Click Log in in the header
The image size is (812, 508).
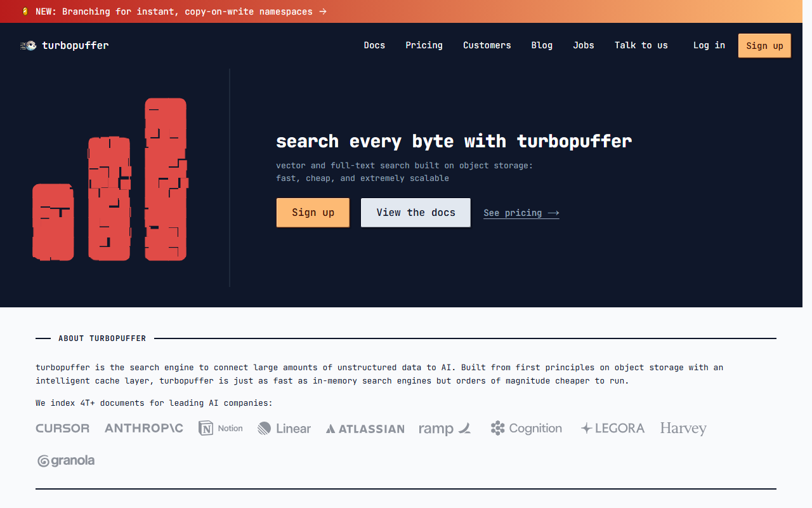point(709,45)
